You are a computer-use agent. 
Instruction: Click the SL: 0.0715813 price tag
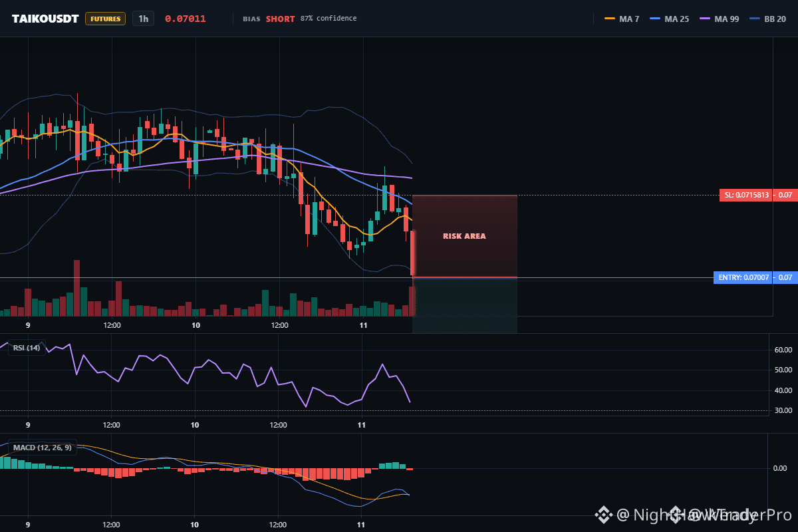tap(745, 196)
